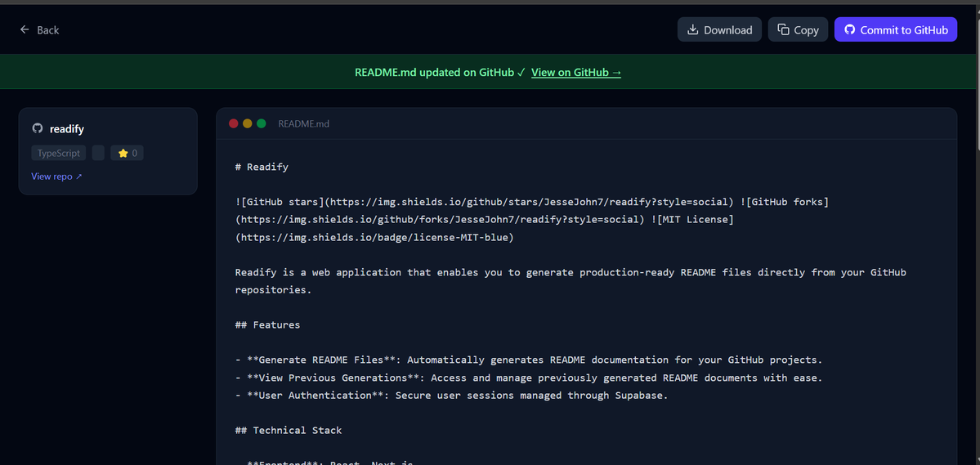The image size is (980, 465).
Task: Click the 'Readify is a web application' paragraph
Action: click(571, 281)
